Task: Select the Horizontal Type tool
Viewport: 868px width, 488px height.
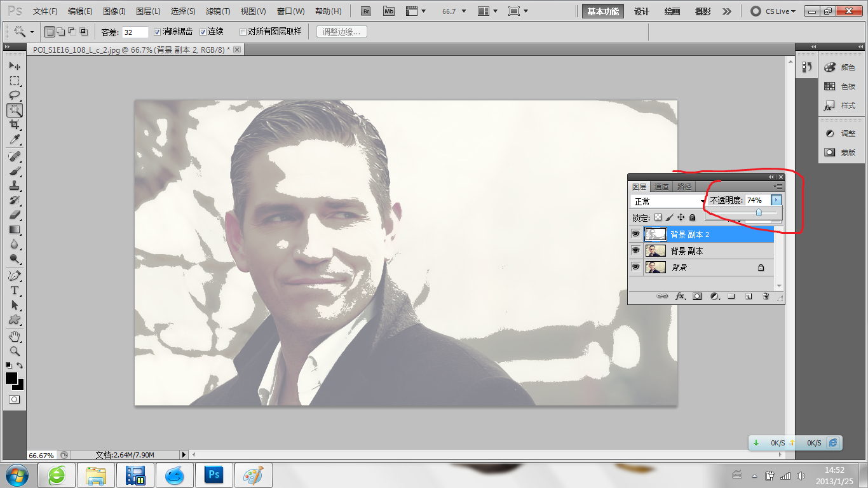Action: click(x=15, y=290)
